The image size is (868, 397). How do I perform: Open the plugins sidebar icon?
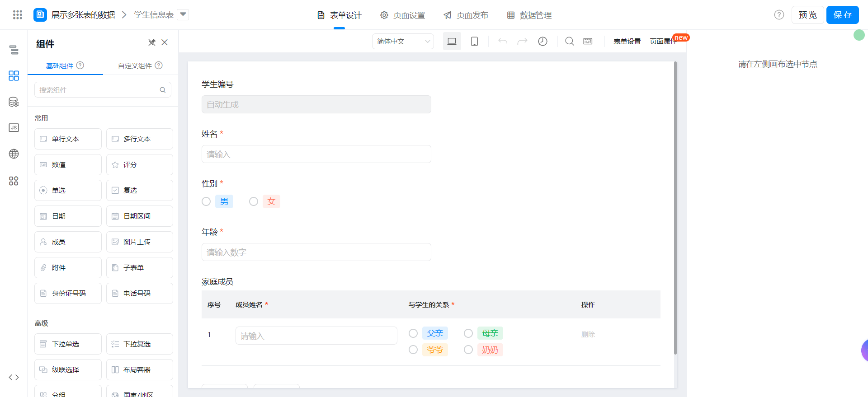point(14,181)
